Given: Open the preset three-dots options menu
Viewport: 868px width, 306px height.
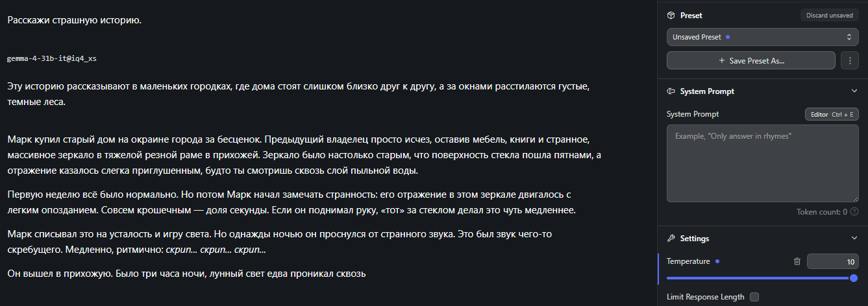Looking at the screenshot, I should (x=850, y=60).
